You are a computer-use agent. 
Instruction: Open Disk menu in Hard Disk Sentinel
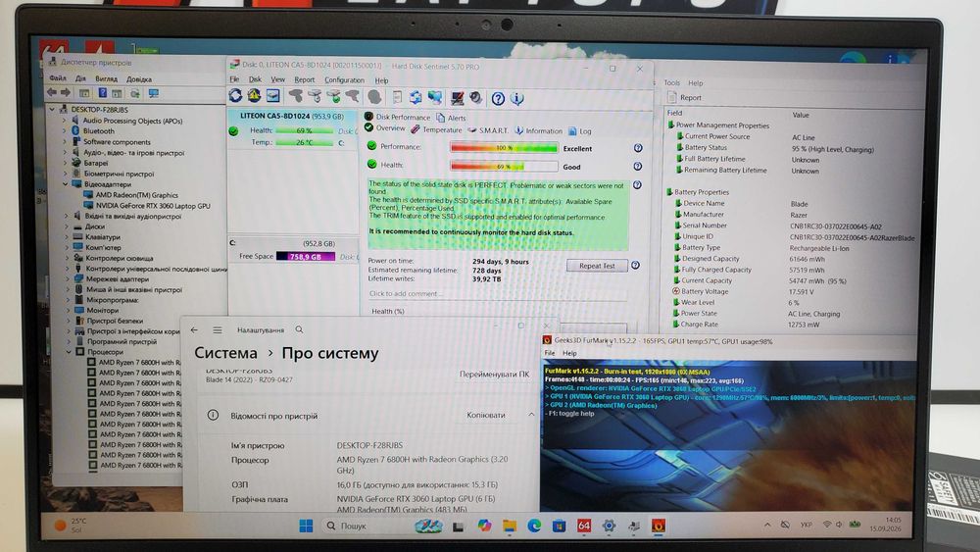click(x=255, y=79)
